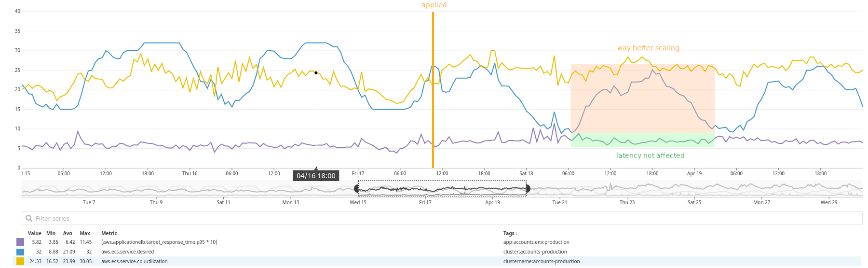This screenshot has height=268, width=868.
Task: Click the "way better scaling" annotation label
Action: (x=648, y=48)
